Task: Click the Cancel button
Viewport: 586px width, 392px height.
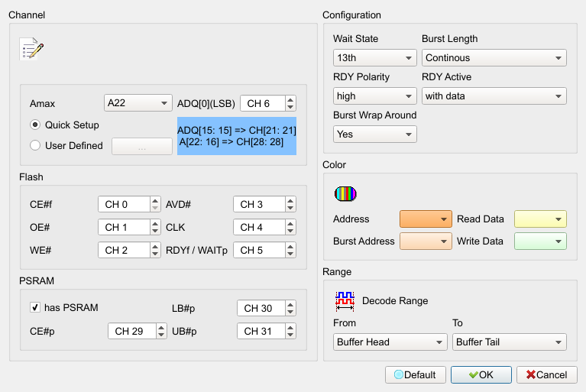Action: click(547, 375)
